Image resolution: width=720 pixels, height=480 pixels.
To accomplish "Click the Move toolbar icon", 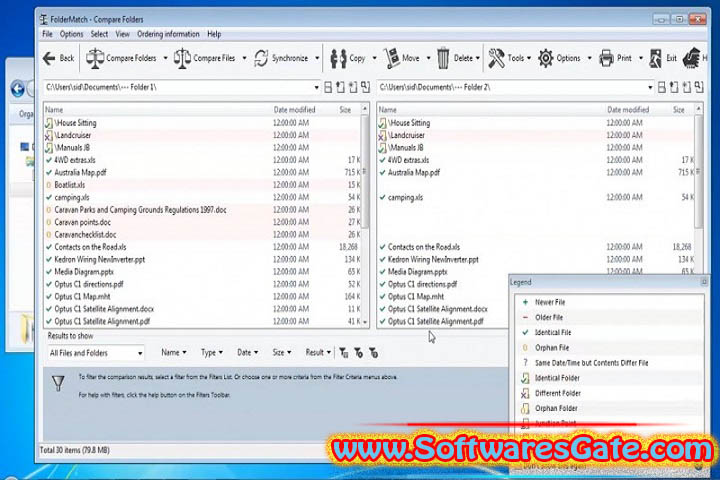I will pos(392,58).
